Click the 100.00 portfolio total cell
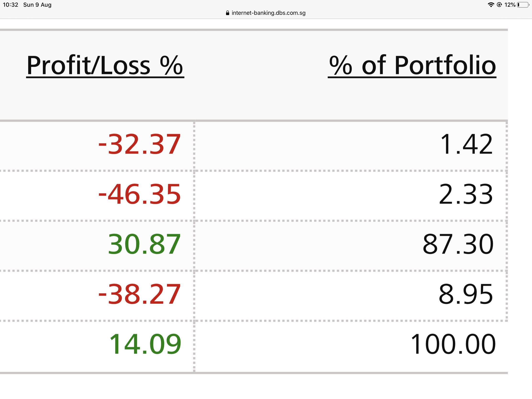Image resolution: width=532 pixels, height=399 pixels. click(x=453, y=344)
